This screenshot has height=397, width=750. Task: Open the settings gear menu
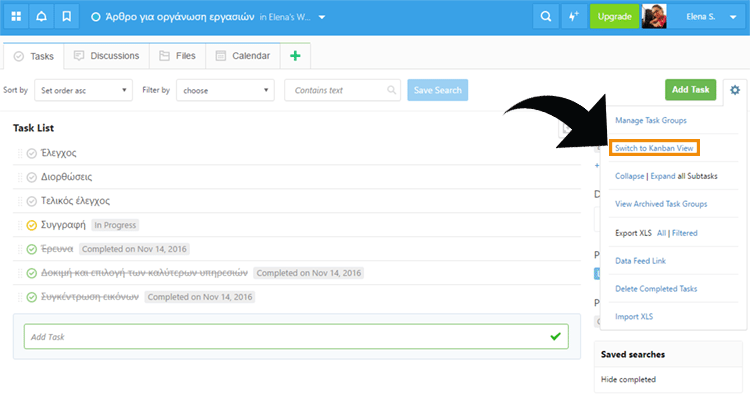tap(735, 90)
